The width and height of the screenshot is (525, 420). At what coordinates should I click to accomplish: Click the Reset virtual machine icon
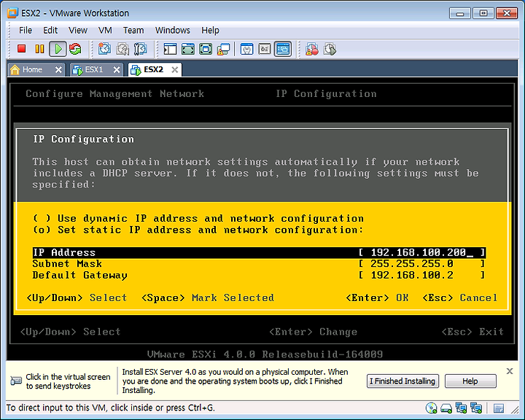[75, 49]
